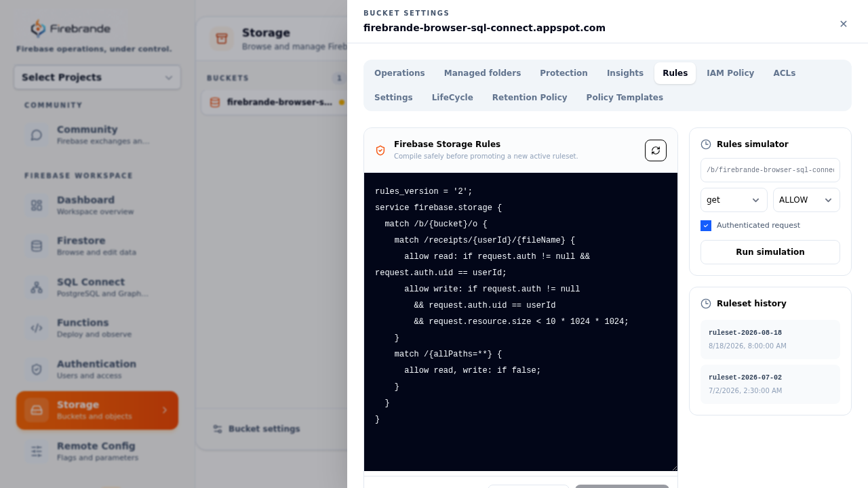
Task: Open SQL Connect via its network icon
Action: point(37,287)
